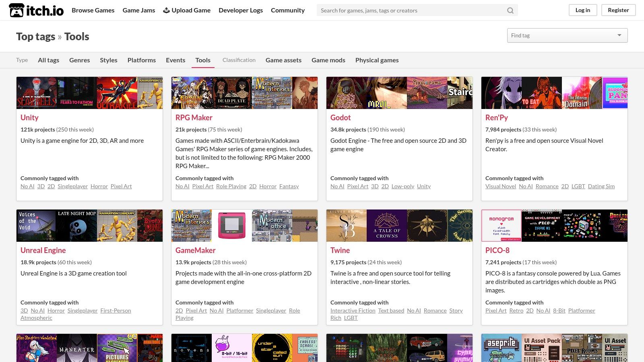Click Fears to Fathom thumbnail in Unity card
Image resolution: width=644 pixels, height=362 pixels.
(77, 93)
